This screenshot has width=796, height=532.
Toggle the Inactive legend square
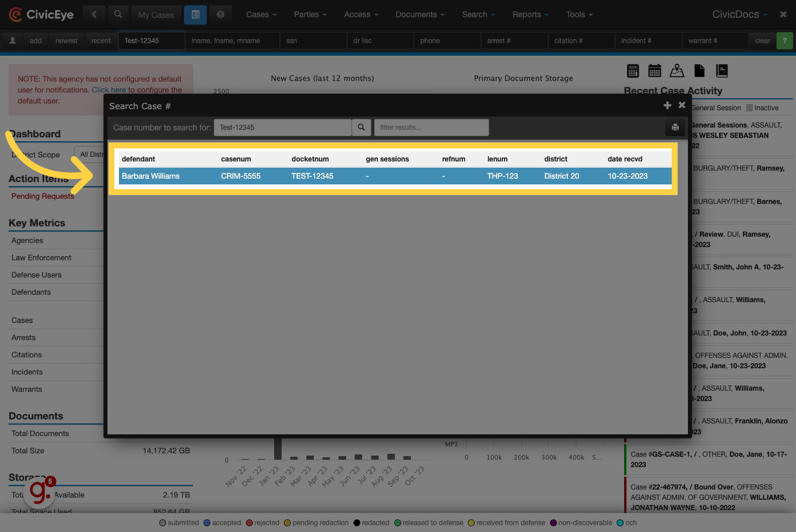click(749, 107)
